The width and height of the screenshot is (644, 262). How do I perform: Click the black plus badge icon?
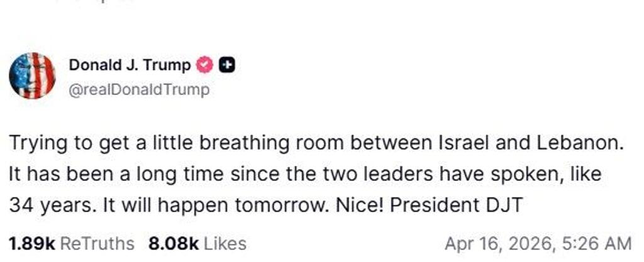228,64
